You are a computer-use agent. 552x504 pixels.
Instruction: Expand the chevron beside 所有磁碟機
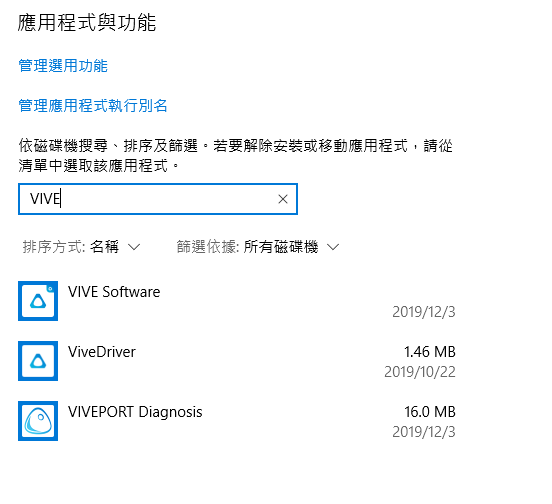coord(333,247)
